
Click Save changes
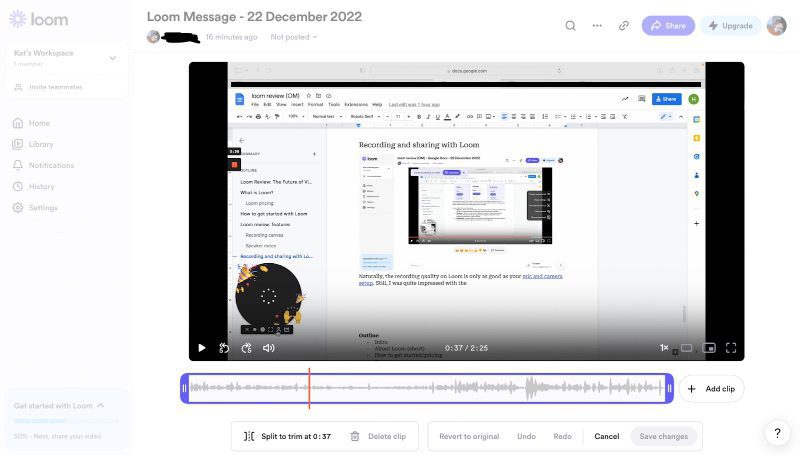point(664,436)
